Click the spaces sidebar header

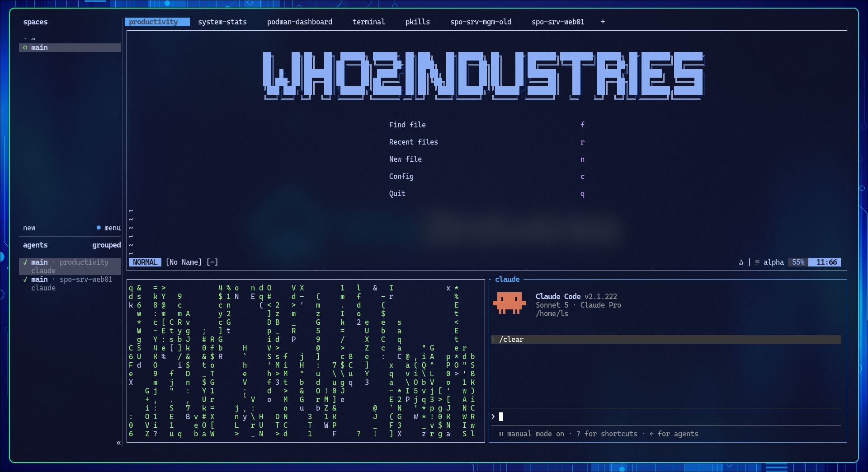(x=35, y=22)
